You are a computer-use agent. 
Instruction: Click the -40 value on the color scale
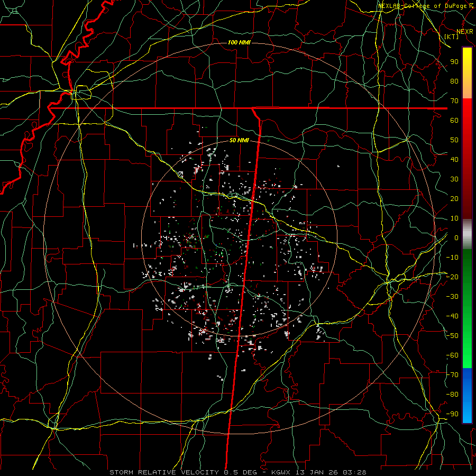coord(452,316)
